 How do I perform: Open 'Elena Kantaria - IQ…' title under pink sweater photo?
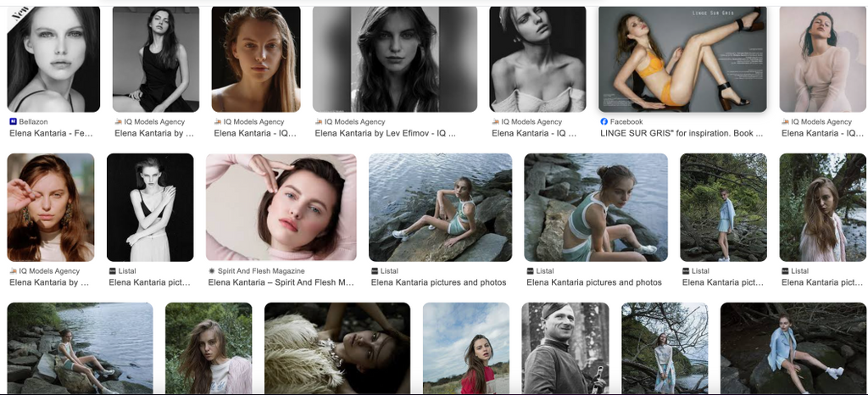(x=822, y=133)
